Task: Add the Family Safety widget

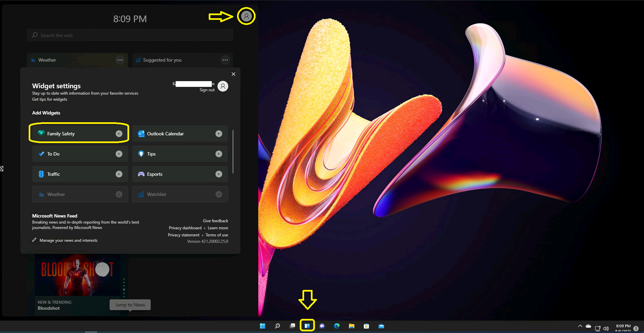Action: (119, 133)
